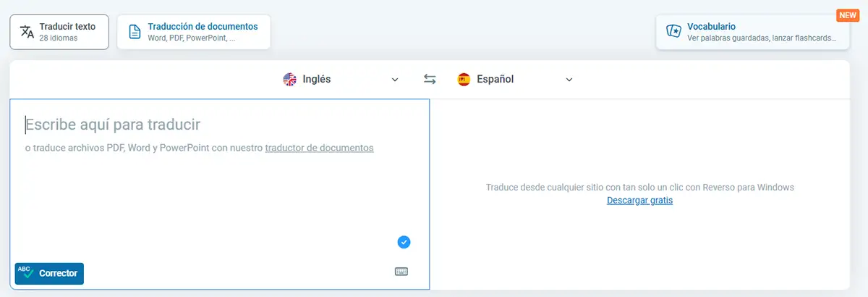Expand the Español target language dropdown
The width and height of the screenshot is (868, 297).
coord(495,80)
